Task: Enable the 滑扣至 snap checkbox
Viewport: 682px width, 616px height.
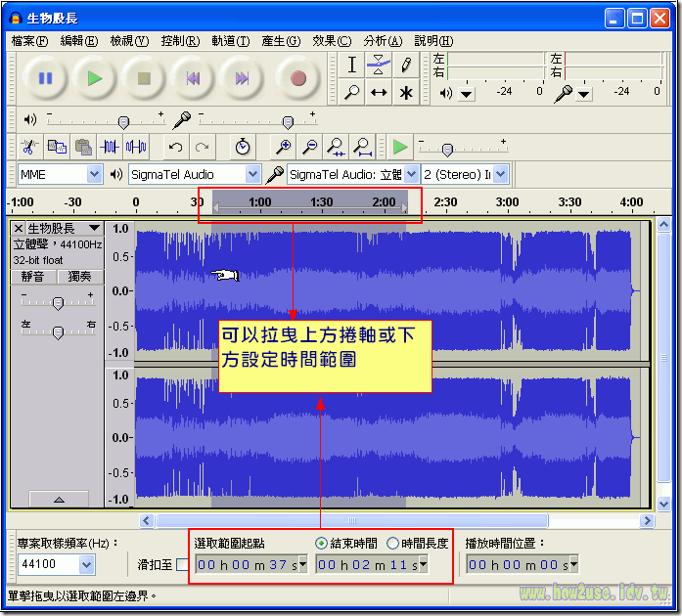Action: coord(182,565)
